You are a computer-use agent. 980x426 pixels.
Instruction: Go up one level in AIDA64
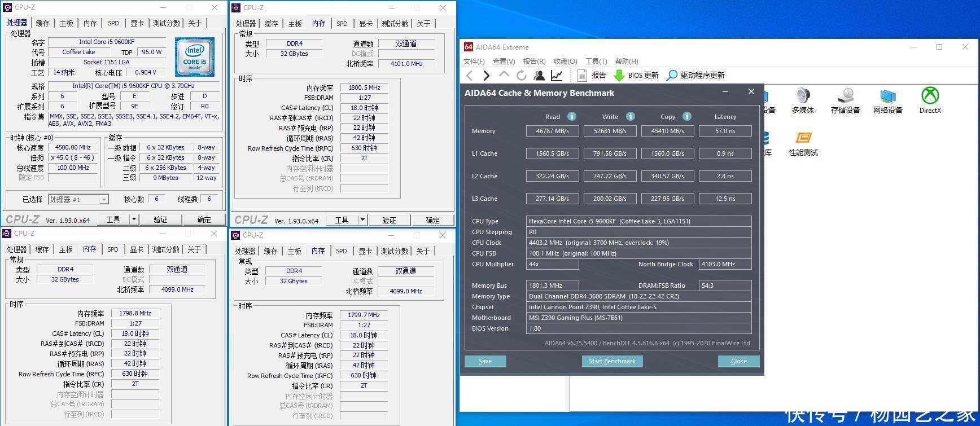click(504, 74)
